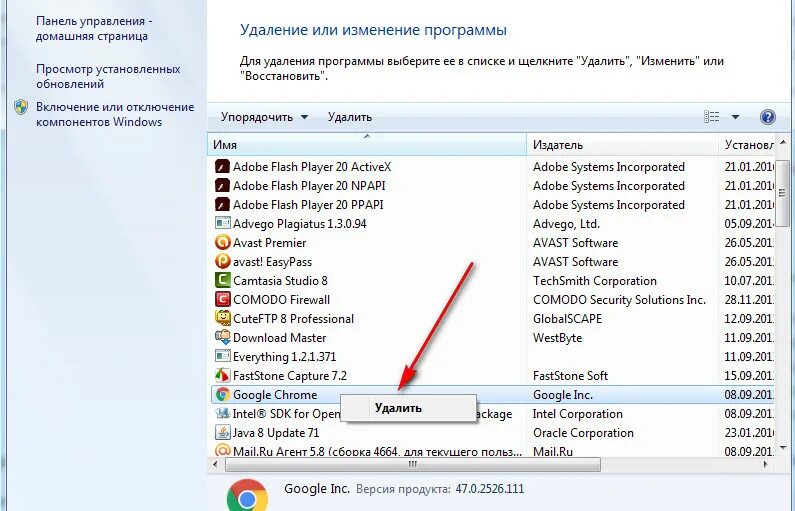Click the Advego Plagiatus program icon
This screenshot has height=511, width=795.
pyautogui.click(x=222, y=223)
